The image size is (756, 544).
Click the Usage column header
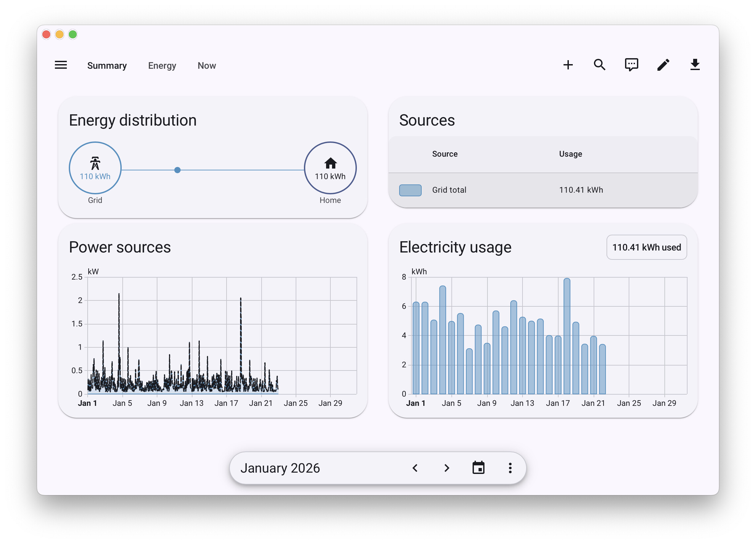(x=570, y=154)
